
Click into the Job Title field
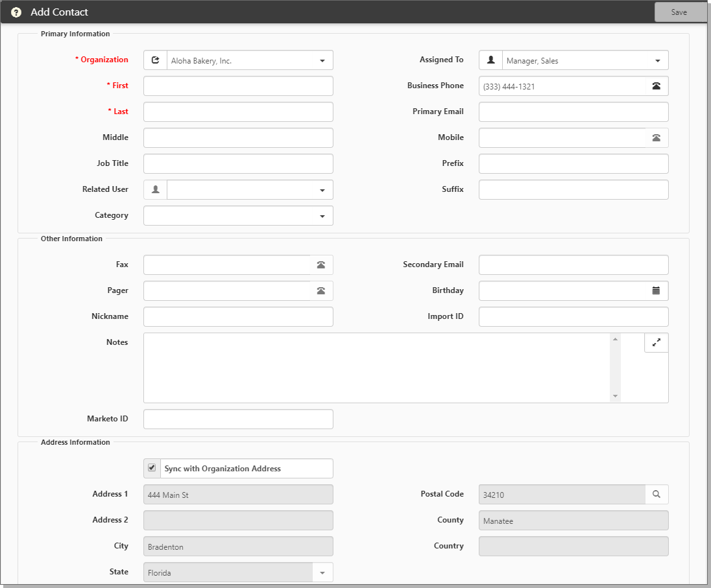238,164
